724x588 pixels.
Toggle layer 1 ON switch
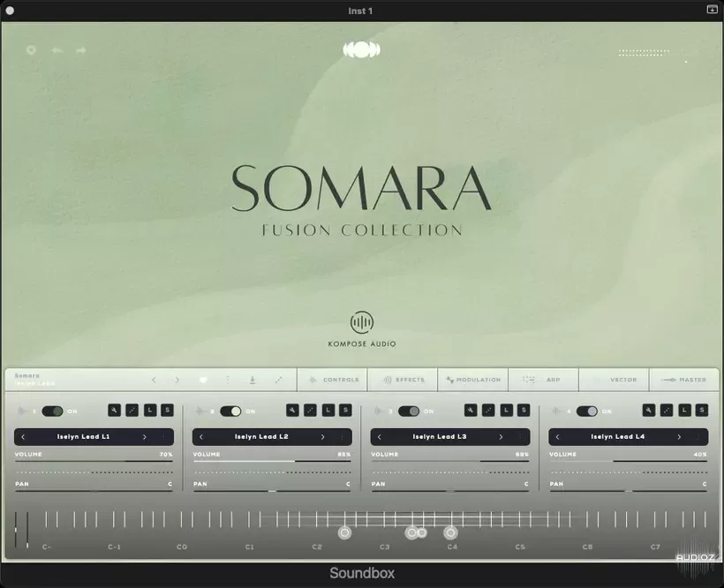(52, 411)
